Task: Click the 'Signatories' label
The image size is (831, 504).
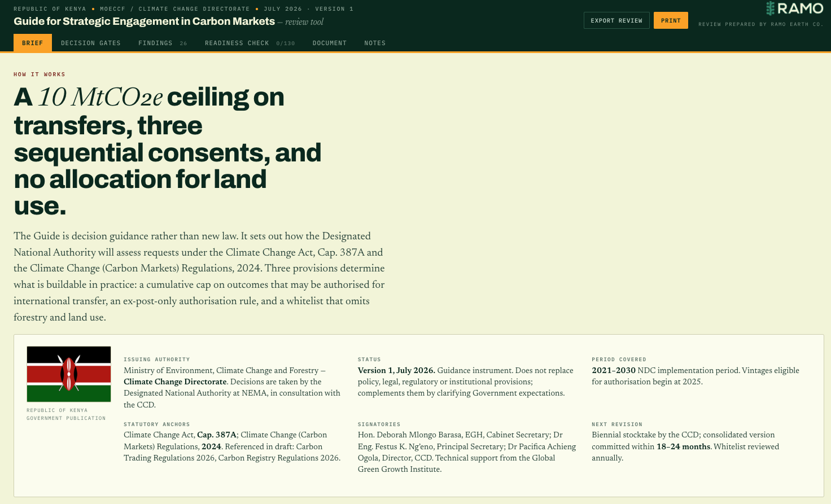Action: point(379,424)
